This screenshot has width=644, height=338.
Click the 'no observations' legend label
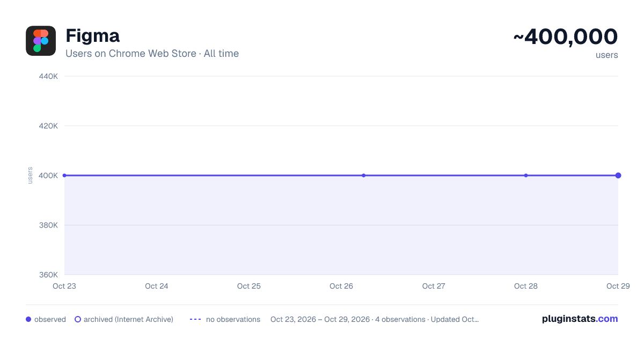pos(233,319)
